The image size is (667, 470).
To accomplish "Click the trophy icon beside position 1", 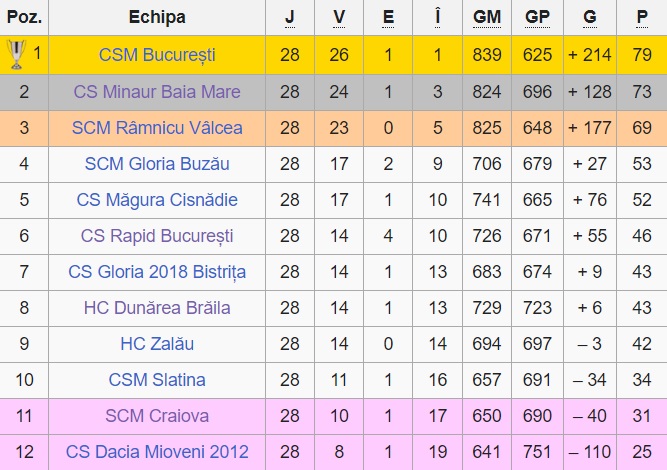I will (16, 55).
